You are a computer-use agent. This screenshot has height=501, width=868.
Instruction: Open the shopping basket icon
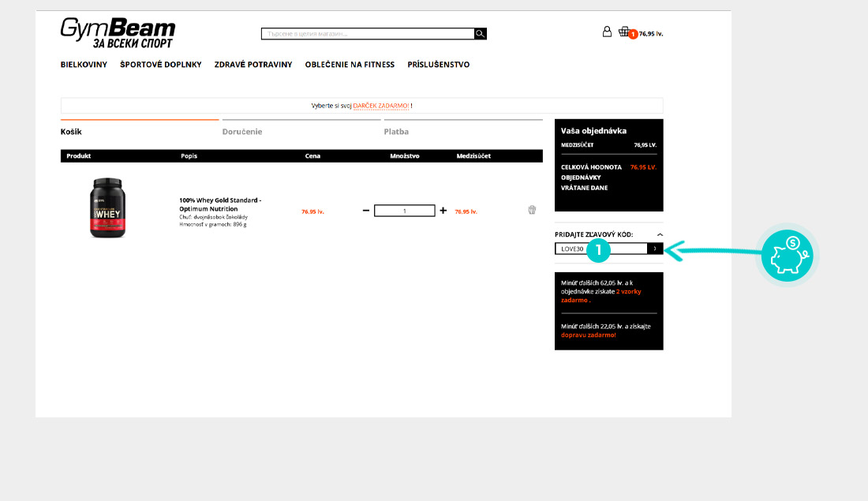(x=624, y=32)
